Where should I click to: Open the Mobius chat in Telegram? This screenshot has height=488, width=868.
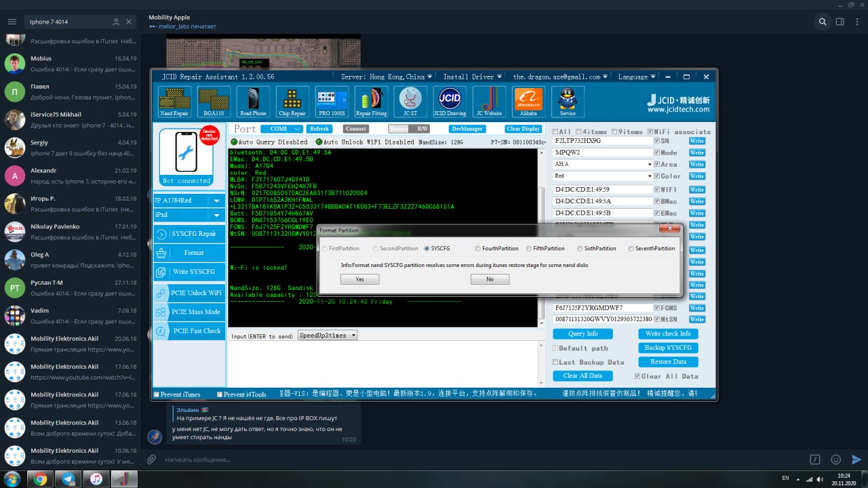point(71,64)
